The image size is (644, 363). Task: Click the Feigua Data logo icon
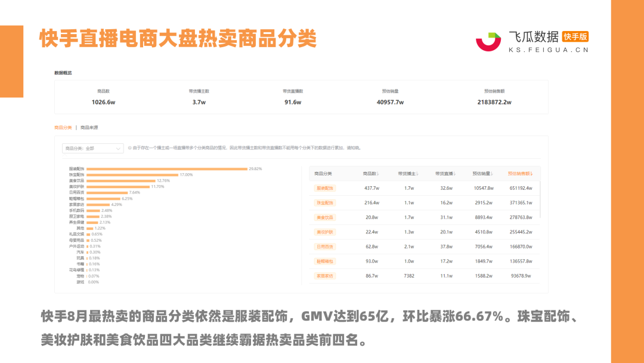click(x=488, y=42)
